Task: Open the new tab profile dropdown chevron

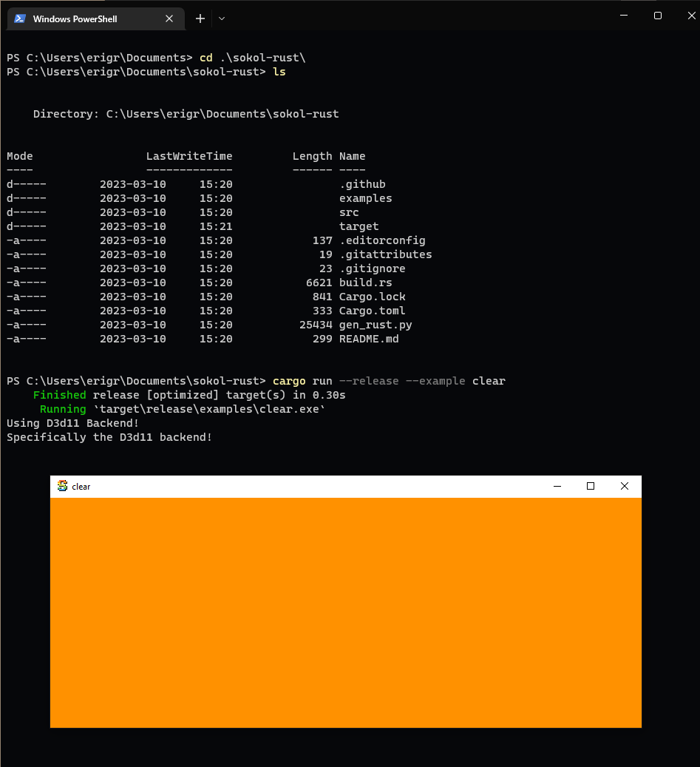Action: pyautogui.click(x=221, y=18)
